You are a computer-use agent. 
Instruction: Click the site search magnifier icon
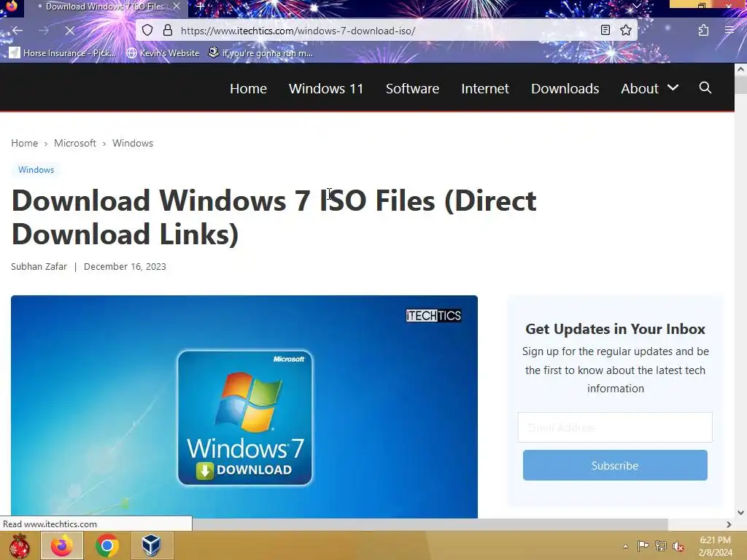(705, 87)
